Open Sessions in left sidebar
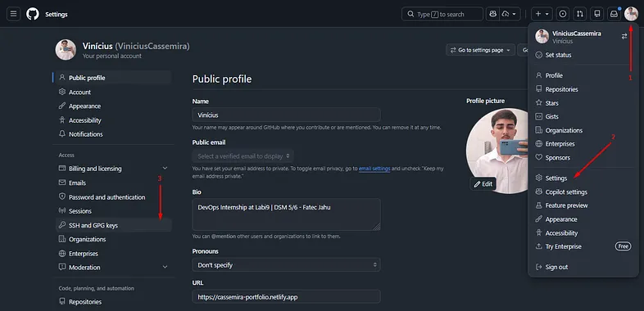Screen dimensions: 644x311 click(112, 211)
